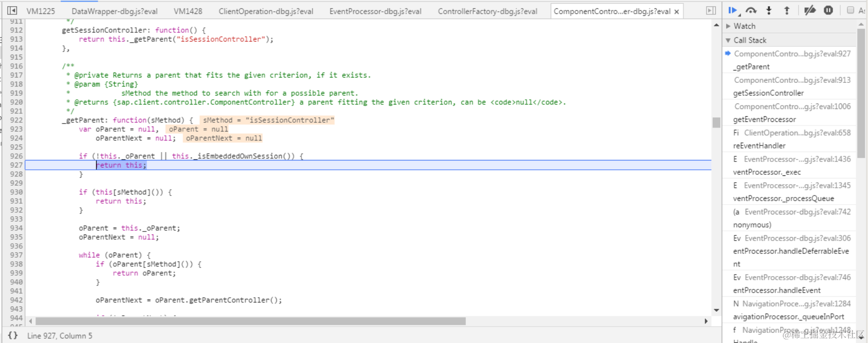Screen dimensions: 868x343
Task: Collapse the Call Stack section
Action: pyautogui.click(x=790, y=40)
